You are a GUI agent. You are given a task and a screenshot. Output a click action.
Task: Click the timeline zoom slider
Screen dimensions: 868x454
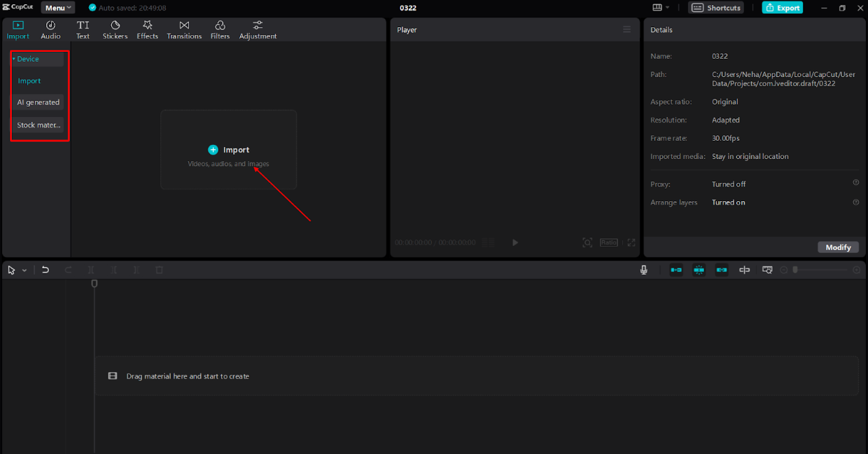820,270
